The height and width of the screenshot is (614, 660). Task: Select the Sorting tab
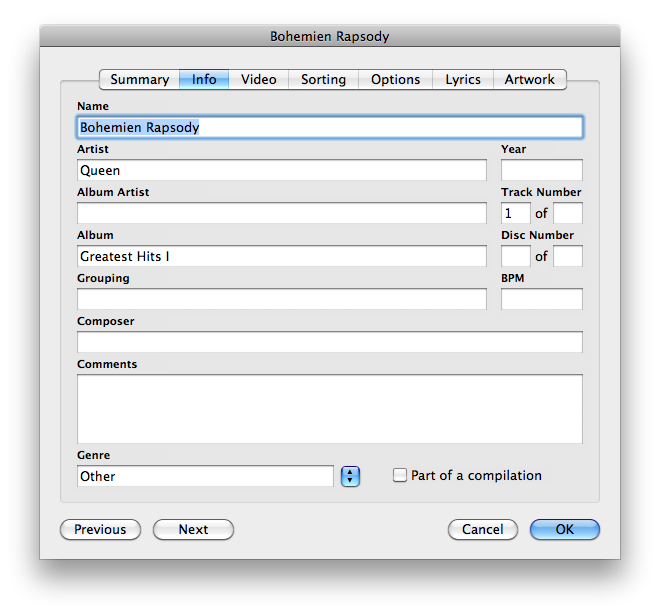pyautogui.click(x=323, y=79)
